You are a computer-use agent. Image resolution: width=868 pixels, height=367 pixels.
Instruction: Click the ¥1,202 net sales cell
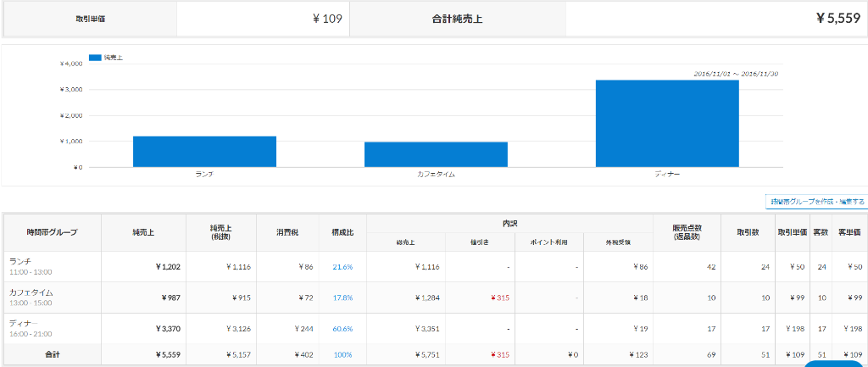168,267
